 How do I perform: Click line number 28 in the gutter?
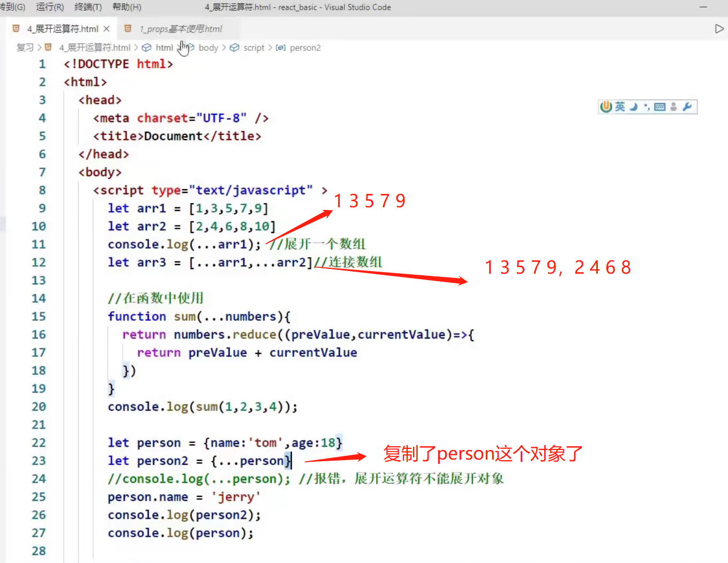(39, 551)
